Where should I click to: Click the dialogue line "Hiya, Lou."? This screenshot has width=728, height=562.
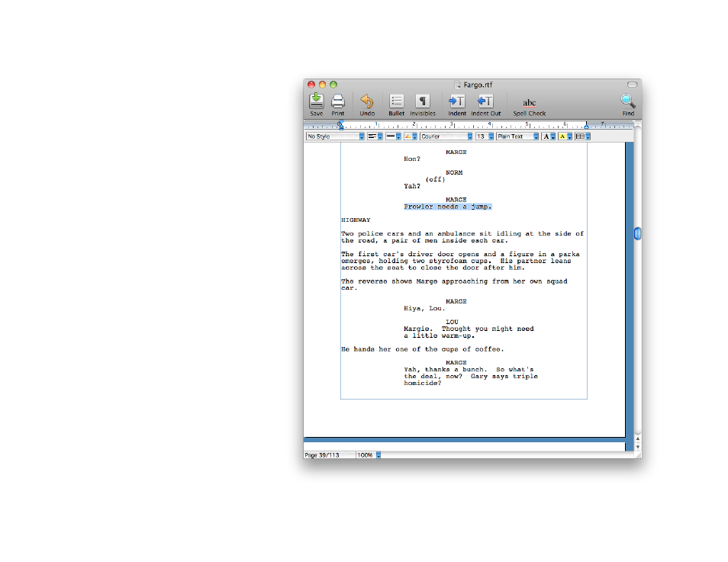point(424,308)
